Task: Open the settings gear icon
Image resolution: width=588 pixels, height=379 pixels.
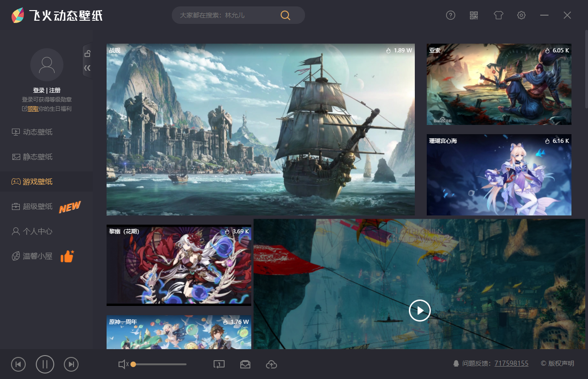Action: pos(521,15)
